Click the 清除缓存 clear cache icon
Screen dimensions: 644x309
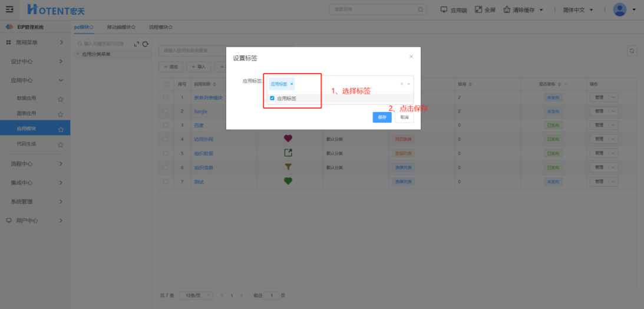(507, 9)
